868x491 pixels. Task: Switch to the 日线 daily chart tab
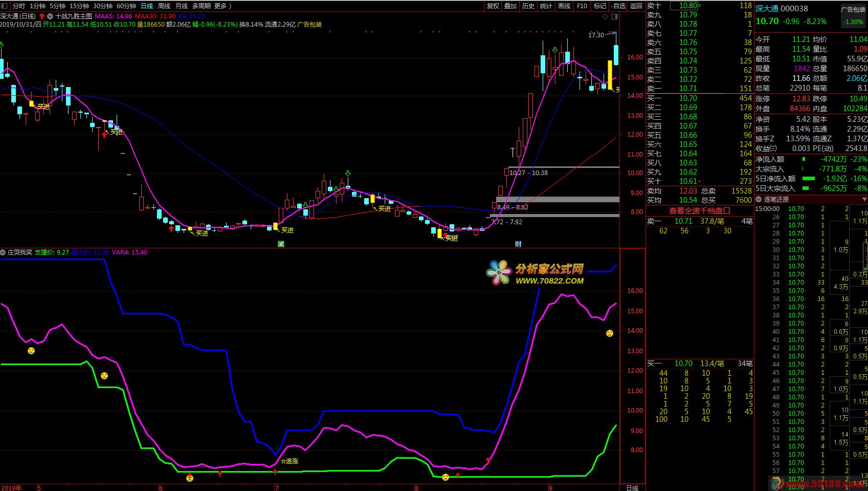[146, 6]
